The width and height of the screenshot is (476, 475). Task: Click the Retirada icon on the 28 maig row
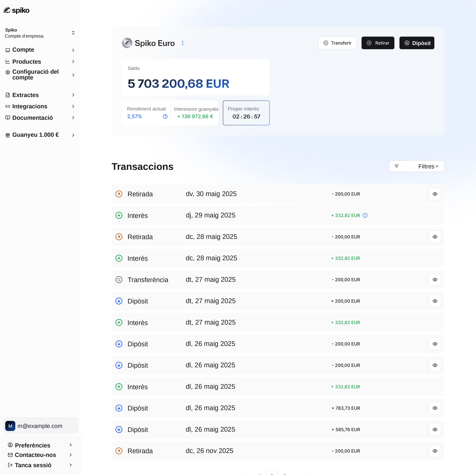pos(119,237)
